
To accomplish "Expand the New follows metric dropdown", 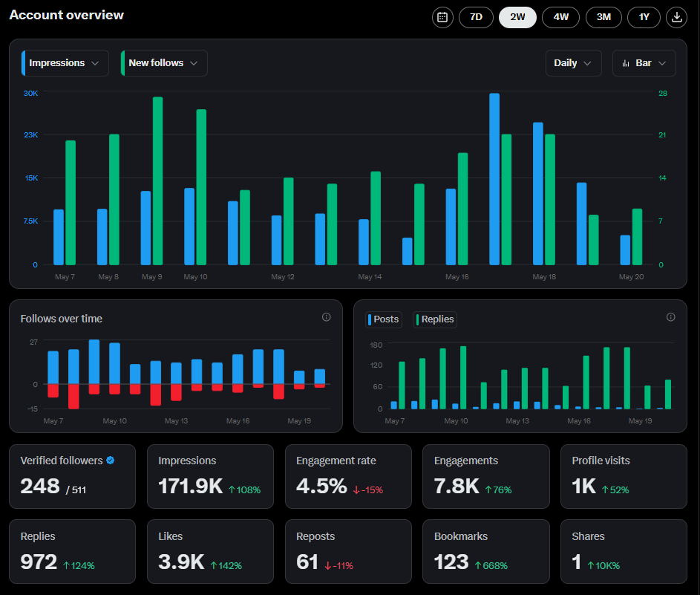I will click(x=164, y=63).
